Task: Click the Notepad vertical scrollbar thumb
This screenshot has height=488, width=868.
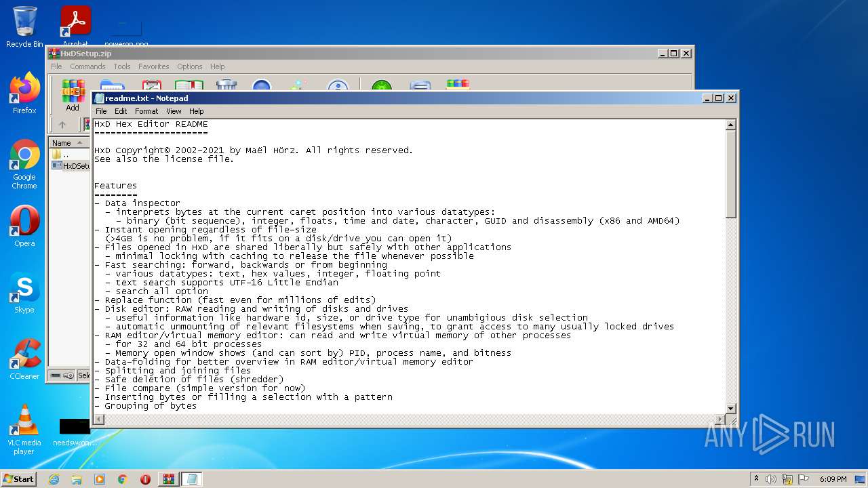Action: coord(730,174)
